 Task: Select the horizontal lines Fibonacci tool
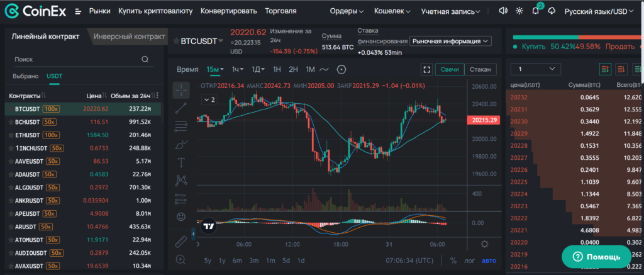coord(181,126)
